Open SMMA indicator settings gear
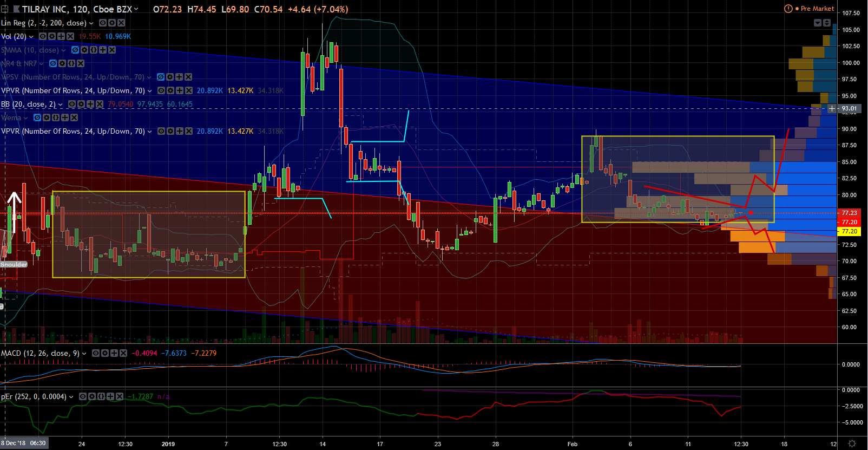This screenshot has width=868, height=450. [84, 50]
